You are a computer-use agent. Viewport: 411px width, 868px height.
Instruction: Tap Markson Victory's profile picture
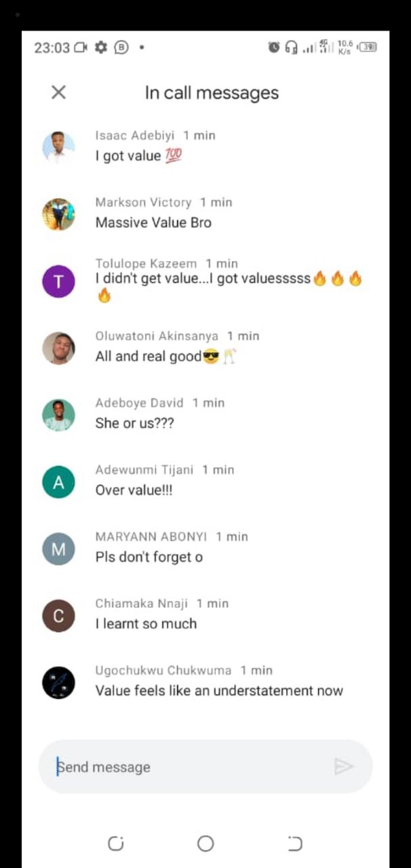tap(58, 214)
